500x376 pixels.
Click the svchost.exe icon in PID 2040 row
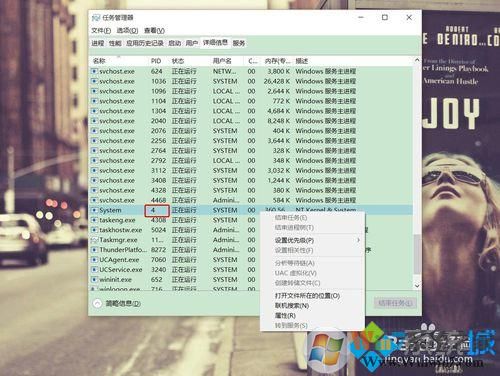pyautogui.click(x=95, y=121)
